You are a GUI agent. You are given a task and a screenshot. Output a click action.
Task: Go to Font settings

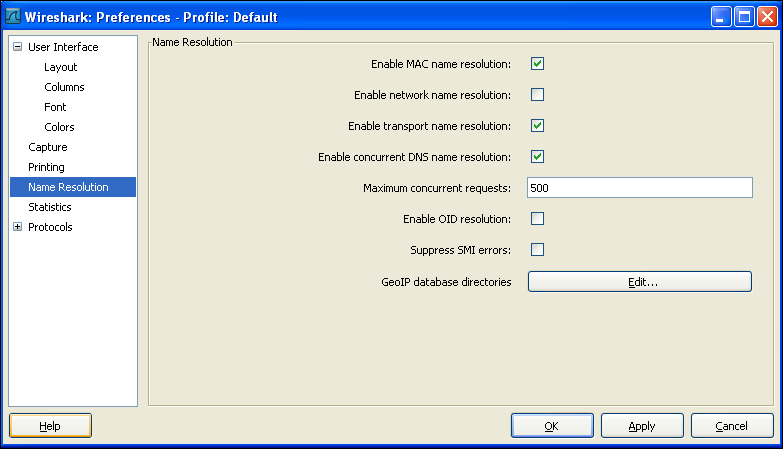click(x=55, y=107)
